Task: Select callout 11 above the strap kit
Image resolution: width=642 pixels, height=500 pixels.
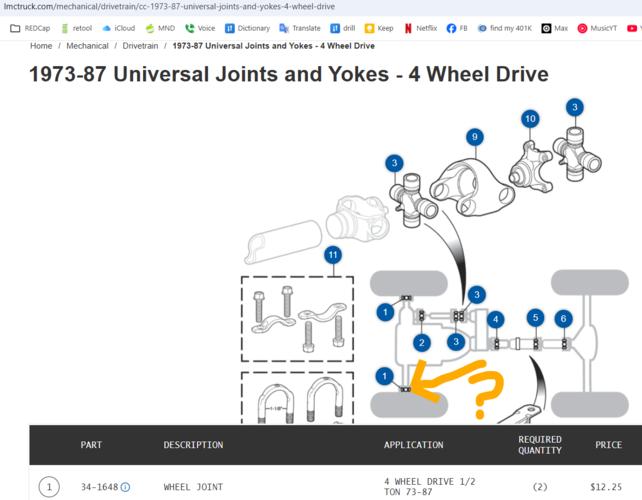Action: click(x=333, y=255)
